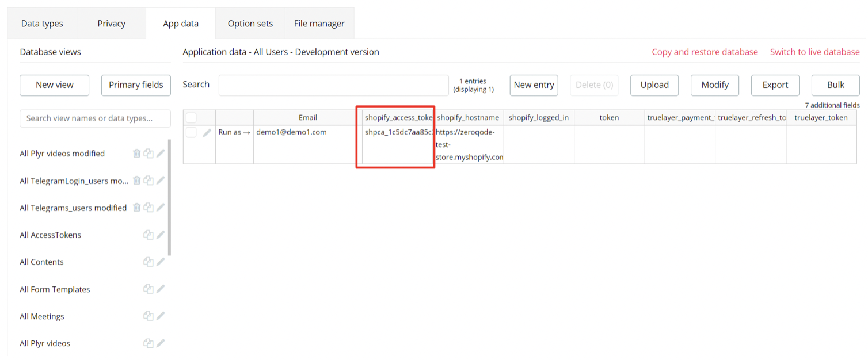868x360 pixels.
Task: Delete the All Plyr videos modified view
Action: tap(136, 154)
